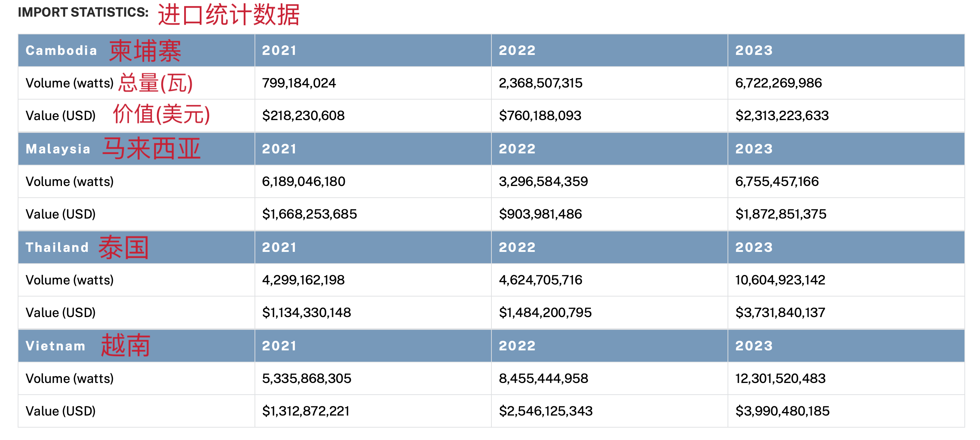Click the Vietnam section header
980x440 pixels.
pyautogui.click(x=56, y=346)
